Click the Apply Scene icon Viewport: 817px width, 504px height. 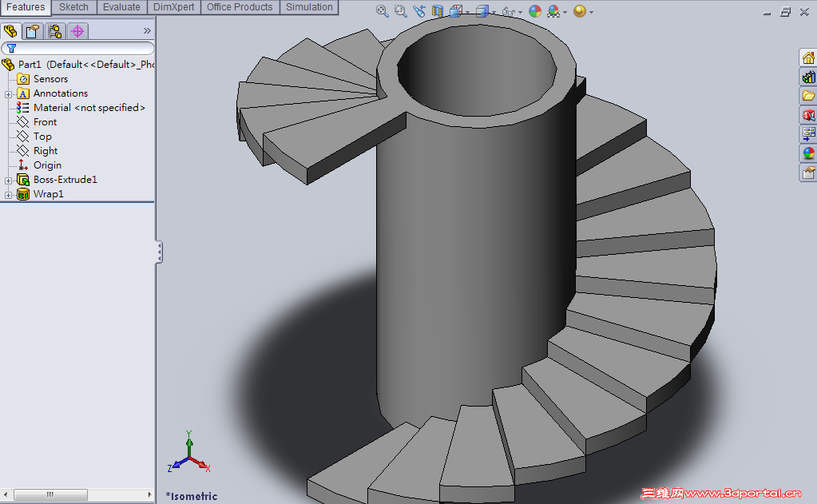point(553,11)
